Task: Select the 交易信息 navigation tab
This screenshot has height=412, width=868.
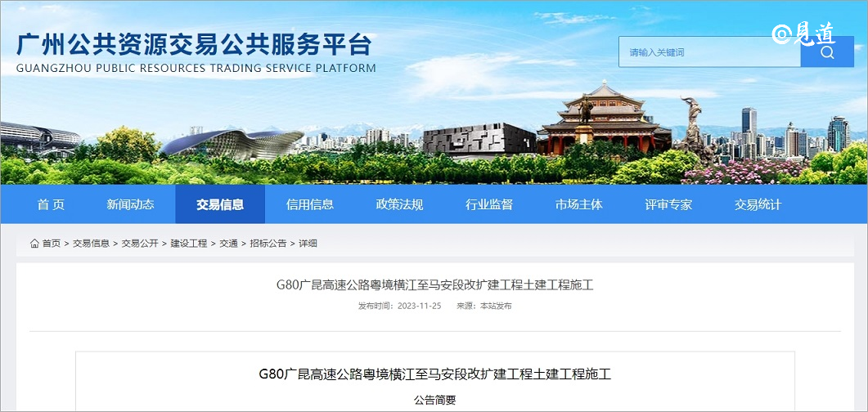Action: (220, 204)
